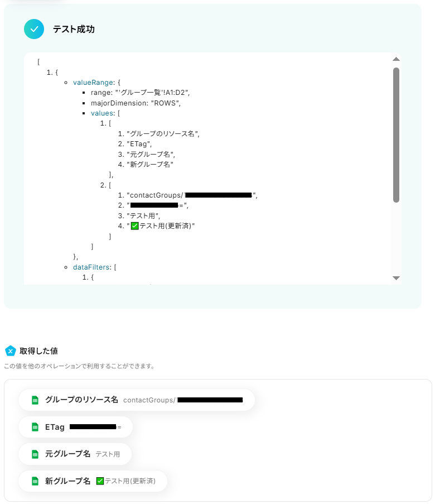Image resolution: width=435 pixels, height=504 pixels.
Task: Click the scroll-down arrow of JSON panel
Action: [396, 278]
